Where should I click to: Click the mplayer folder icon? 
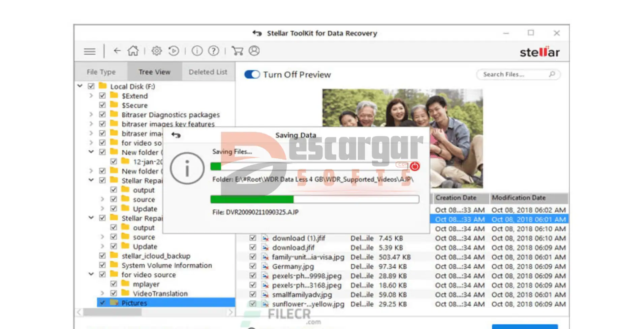[x=125, y=283]
